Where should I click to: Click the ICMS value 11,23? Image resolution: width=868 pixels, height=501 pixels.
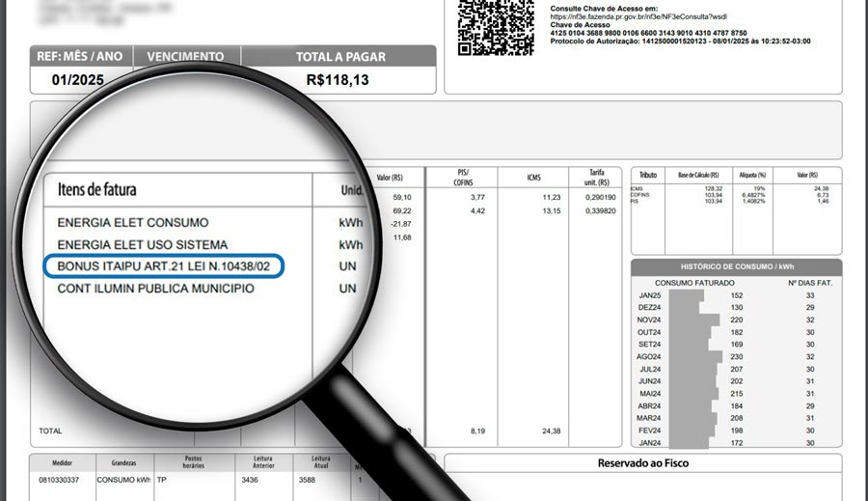click(552, 197)
